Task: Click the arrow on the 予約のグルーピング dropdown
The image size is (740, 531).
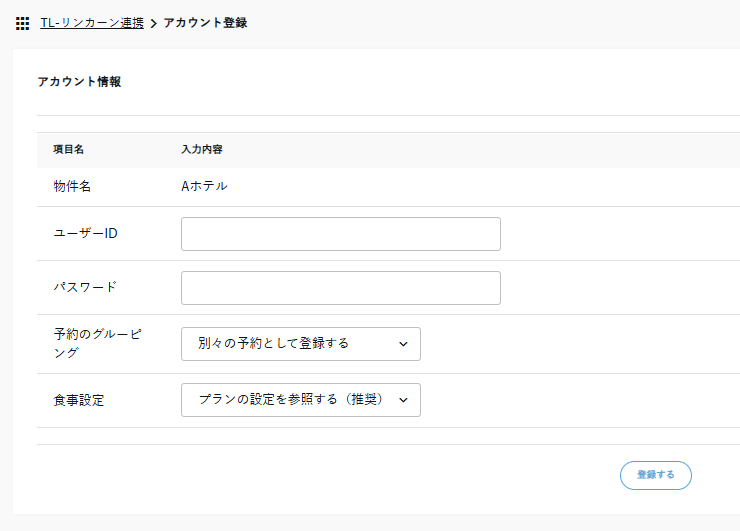Action: (403, 344)
